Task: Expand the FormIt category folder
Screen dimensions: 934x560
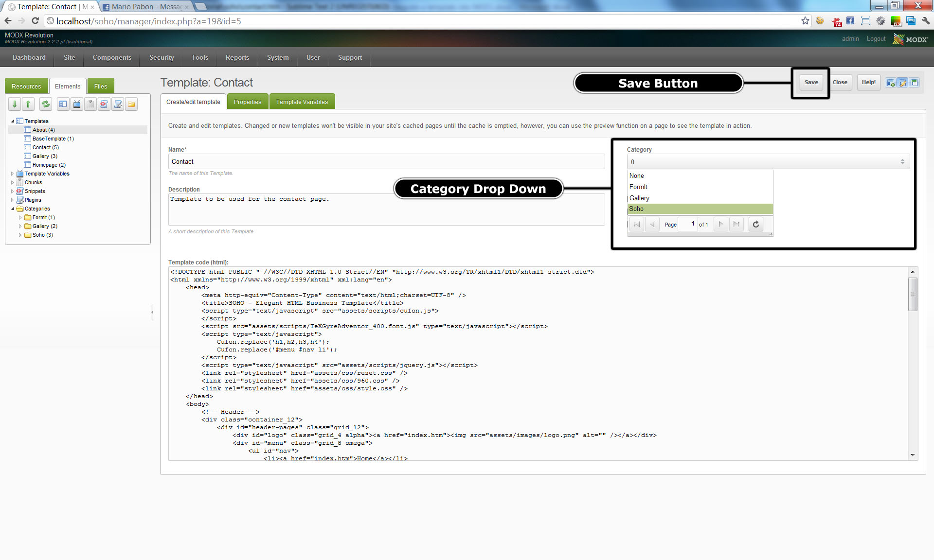Action: tap(20, 217)
